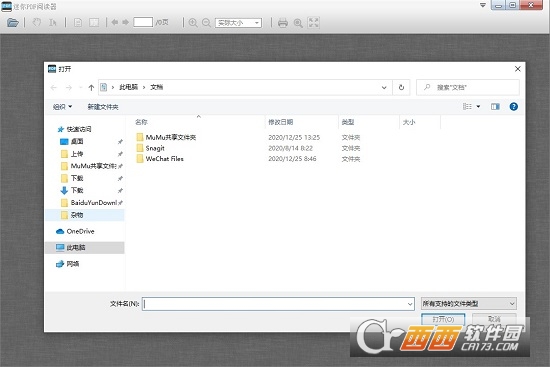Select the text selection tool
Screen dimensions: 550x367
[53, 23]
